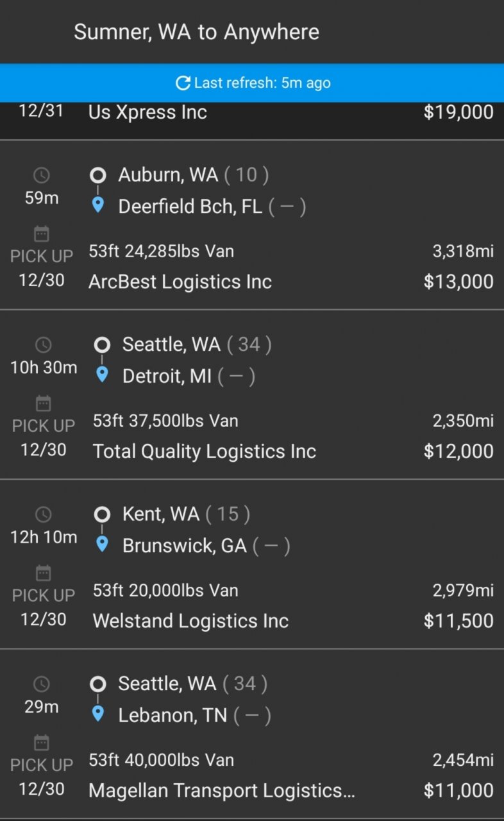Tap the refresh icon in blue banner
Image resolution: width=504 pixels, height=821 pixels.
(183, 83)
